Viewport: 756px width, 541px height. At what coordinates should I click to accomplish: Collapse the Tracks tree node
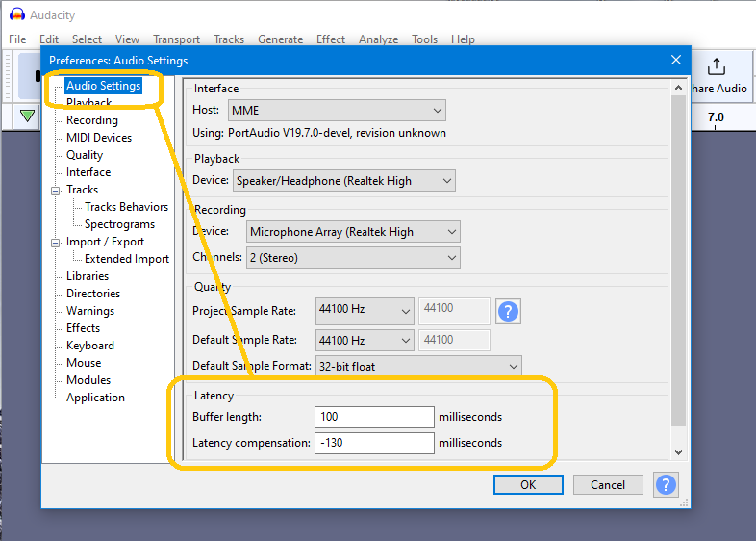pyautogui.click(x=56, y=191)
